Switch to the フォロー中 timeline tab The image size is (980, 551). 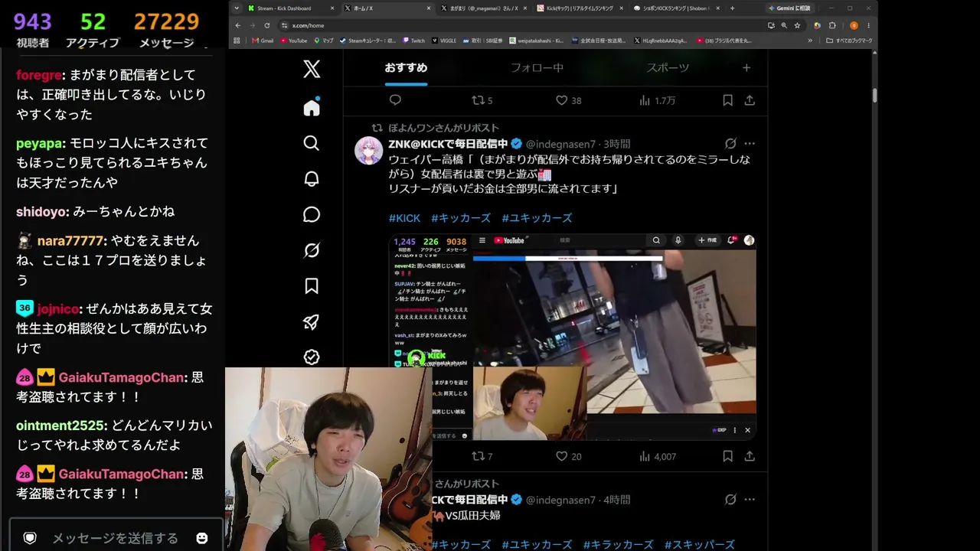click(x=537, y=67)
